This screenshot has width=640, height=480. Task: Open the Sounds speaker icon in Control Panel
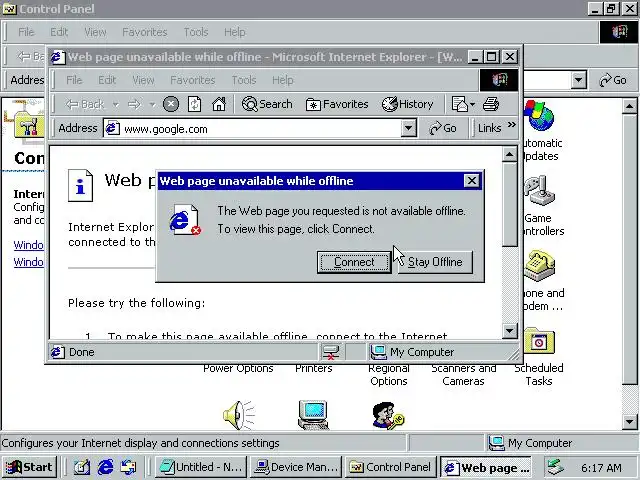click(x=239, y=415)
